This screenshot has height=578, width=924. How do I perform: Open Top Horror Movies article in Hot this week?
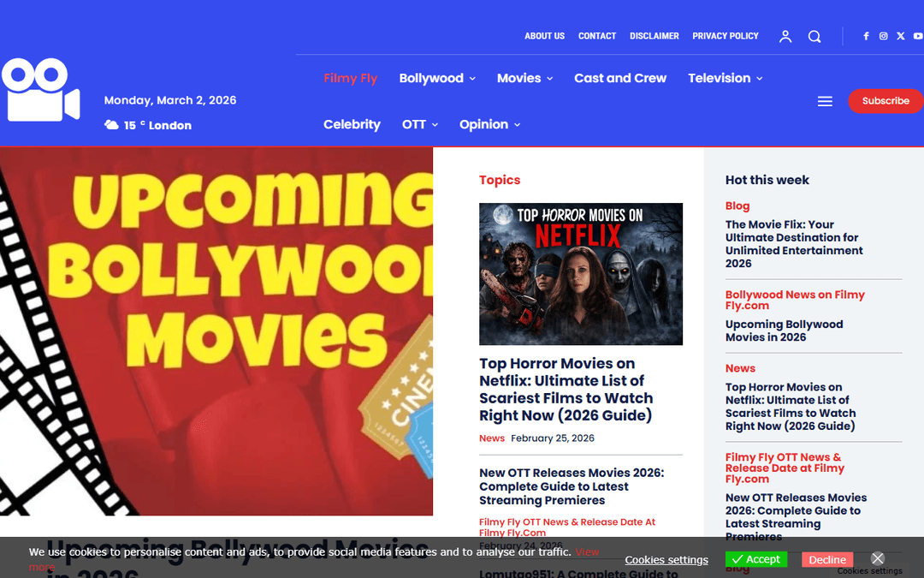[791, 407]
